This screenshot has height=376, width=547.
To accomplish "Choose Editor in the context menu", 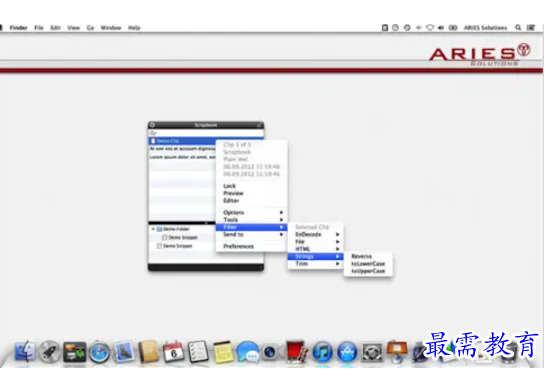I will 252,201.
